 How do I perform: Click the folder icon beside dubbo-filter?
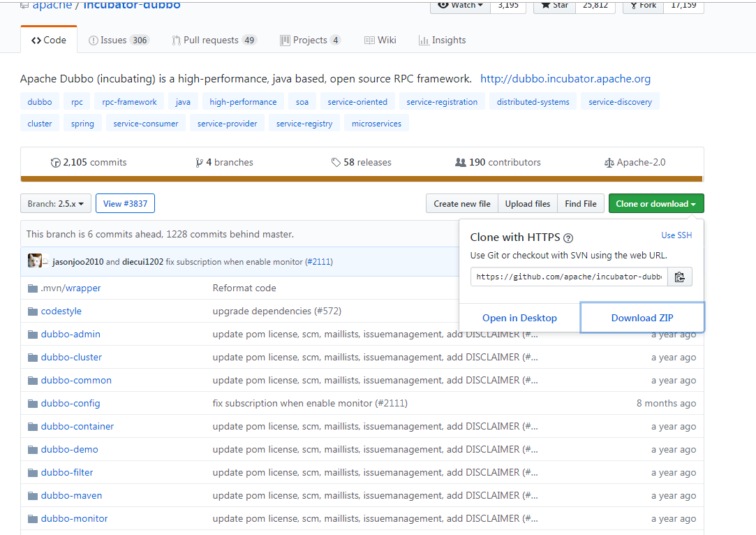[x=33, y=473]
